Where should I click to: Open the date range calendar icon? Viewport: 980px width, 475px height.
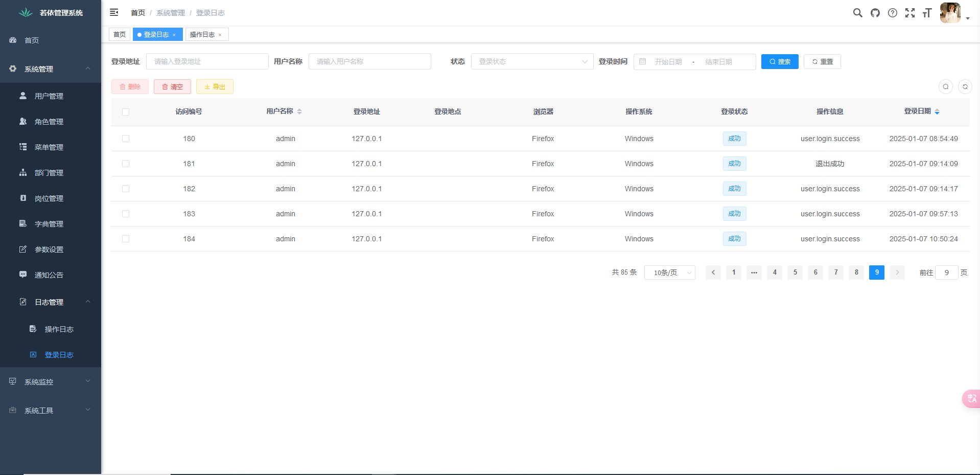pos(643,61)
